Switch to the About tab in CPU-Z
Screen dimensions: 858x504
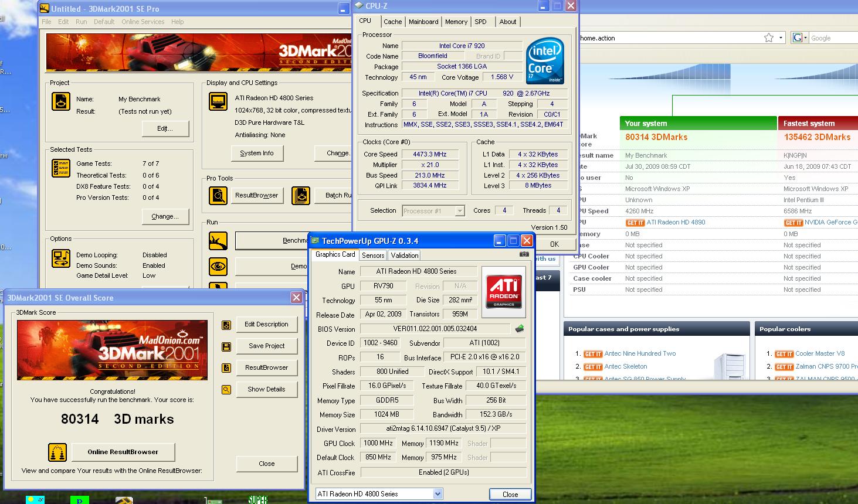point(508,22)
